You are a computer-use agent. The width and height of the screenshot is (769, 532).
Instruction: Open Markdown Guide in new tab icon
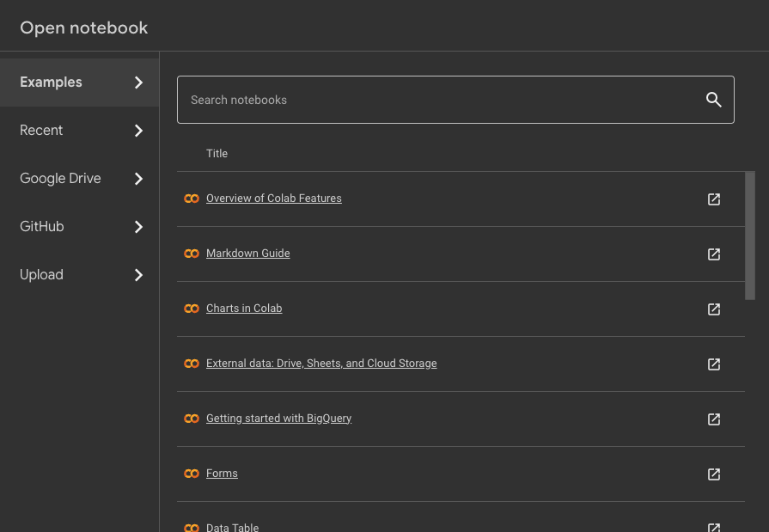tap(714, 254)
